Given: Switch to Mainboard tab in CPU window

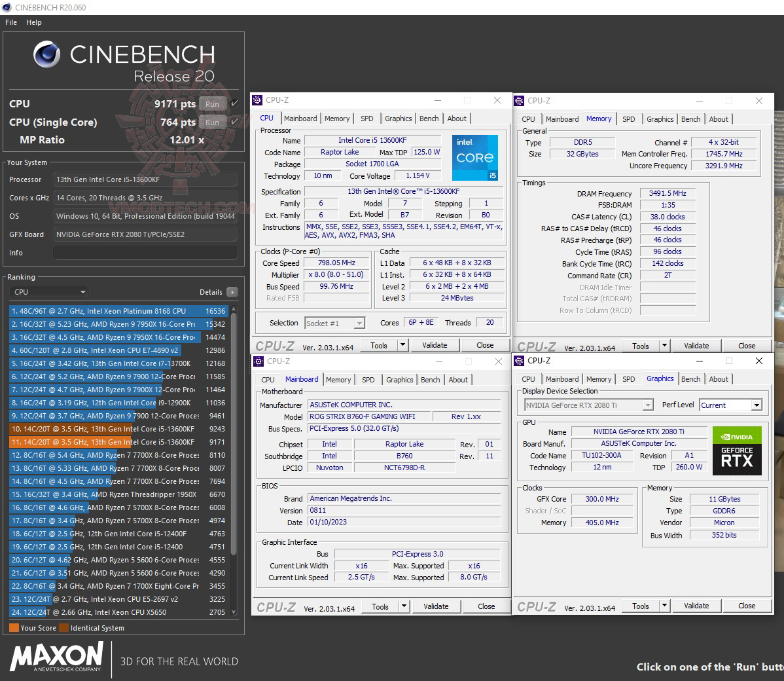Looking at the screenshot, I should point(300,119).
